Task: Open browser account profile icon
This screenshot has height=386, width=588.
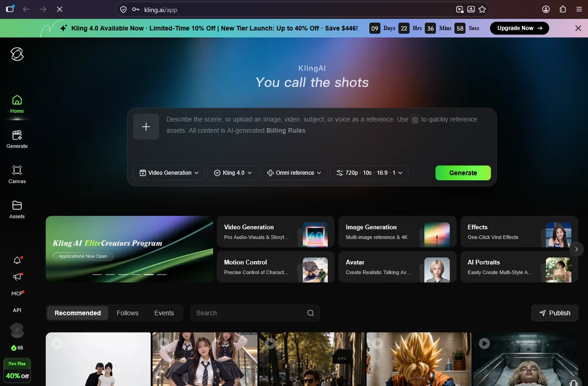Action: [546, 9]
